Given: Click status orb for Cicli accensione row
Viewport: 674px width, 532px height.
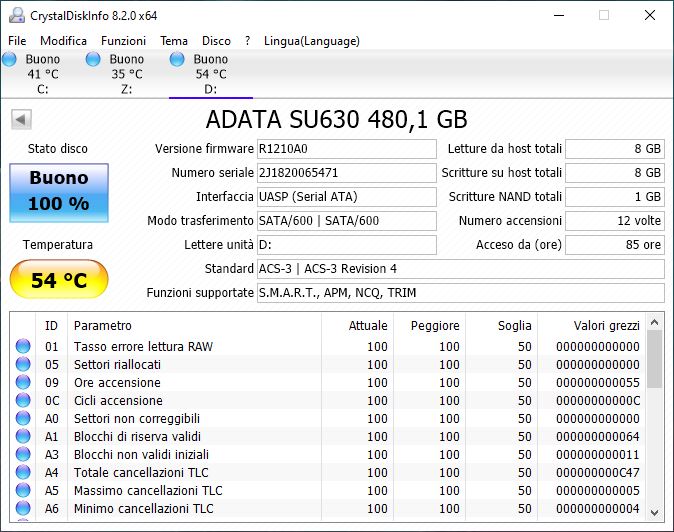Looking at the screenshot, I should 23,400.
